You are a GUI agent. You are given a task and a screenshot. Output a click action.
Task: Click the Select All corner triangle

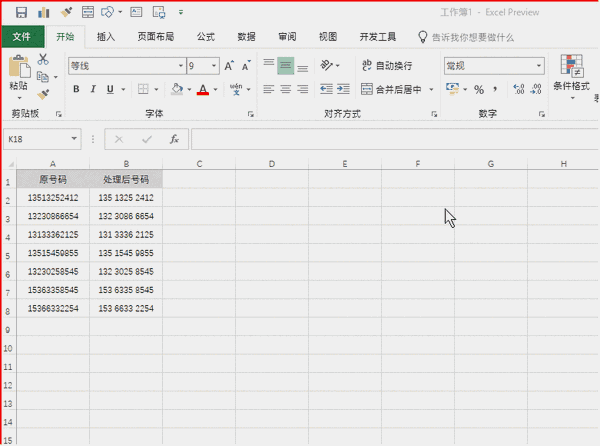[x=11, y=164]
